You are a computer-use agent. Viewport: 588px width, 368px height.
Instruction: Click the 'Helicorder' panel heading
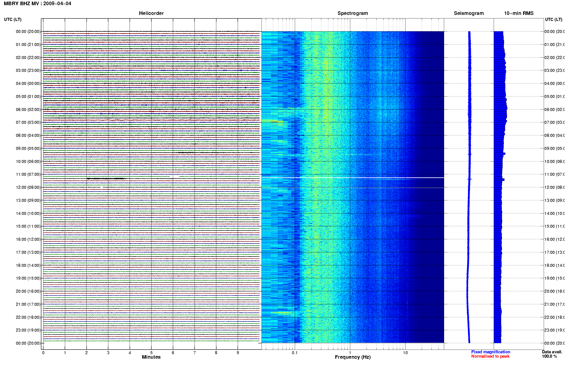click(151, 13)
